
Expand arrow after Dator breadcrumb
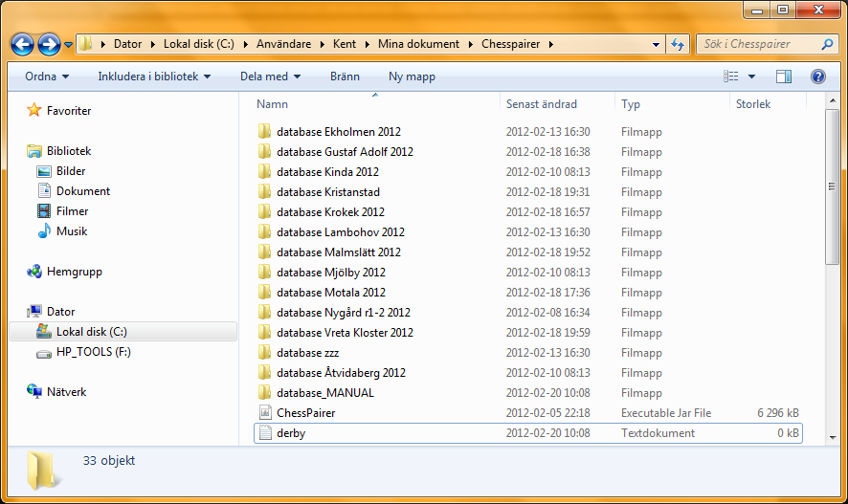click(x=153, y=44)
